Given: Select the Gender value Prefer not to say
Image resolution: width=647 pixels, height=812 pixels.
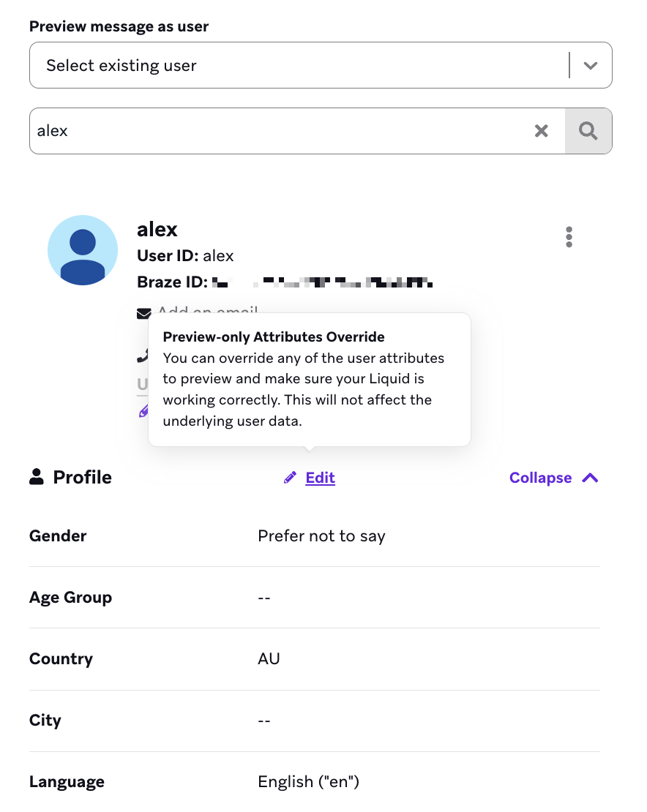Looking at the screenshot, I should [321, 535].
